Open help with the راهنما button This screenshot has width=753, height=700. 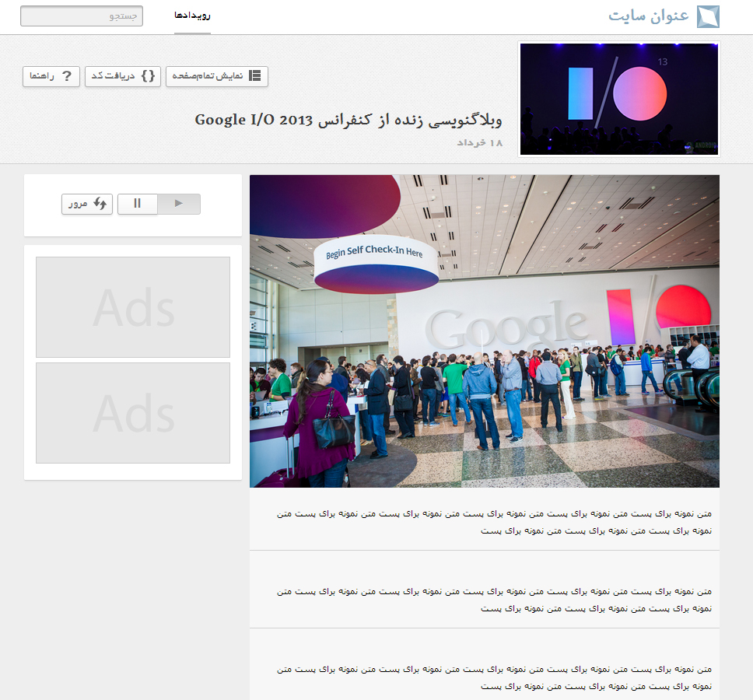pyautogui.click(x=51, y=76)
